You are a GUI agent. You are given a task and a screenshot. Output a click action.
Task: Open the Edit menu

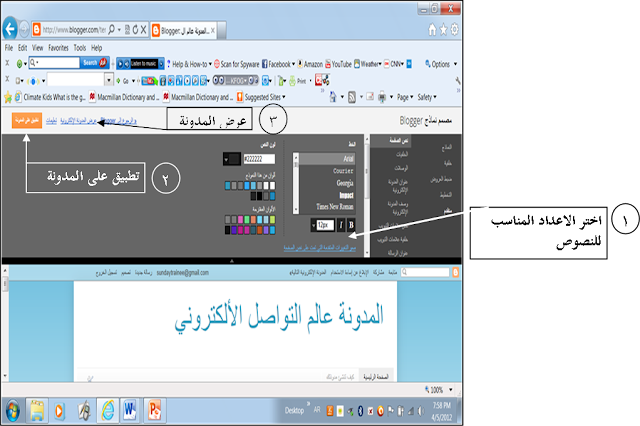[x=22, y=48]
